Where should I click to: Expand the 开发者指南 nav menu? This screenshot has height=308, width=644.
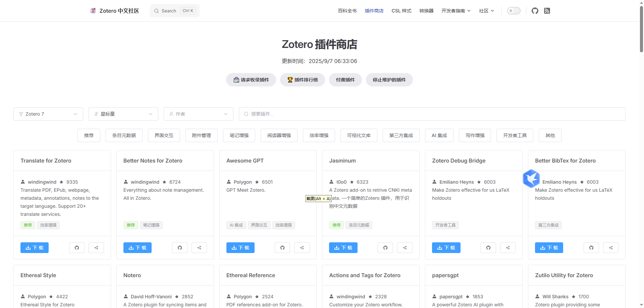point(456,11)
